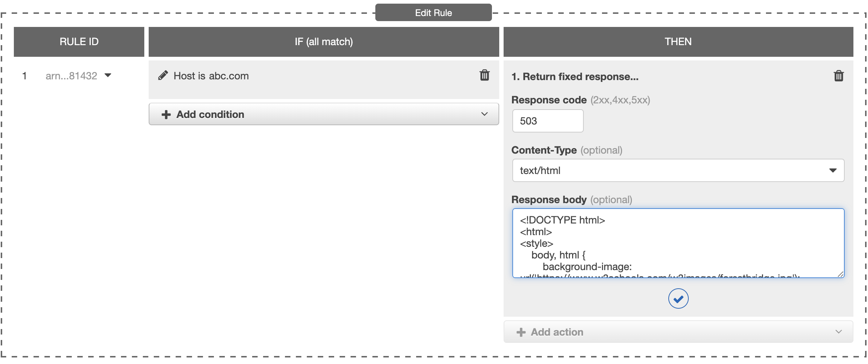This screenshot has height=364, width=868.
Task: Grab the Response body resize handle
Action: (840, 274)
